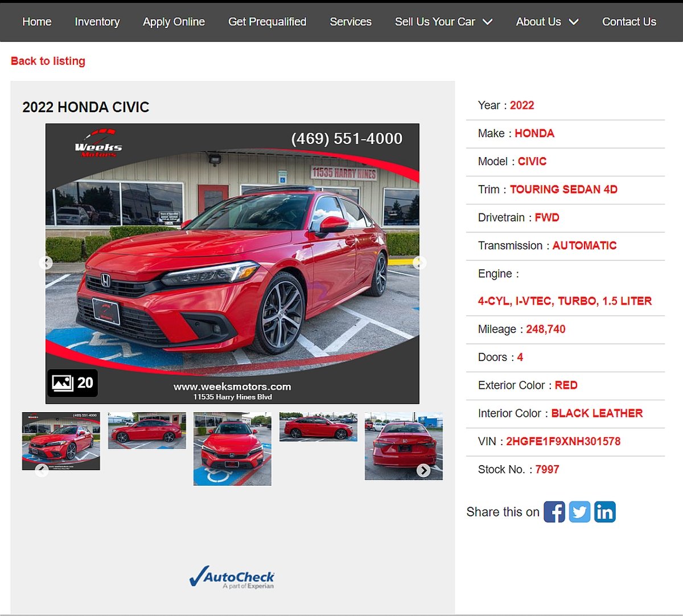The image size is (683, 616).
Task: Expand the About Us menu
Action: 548,22
